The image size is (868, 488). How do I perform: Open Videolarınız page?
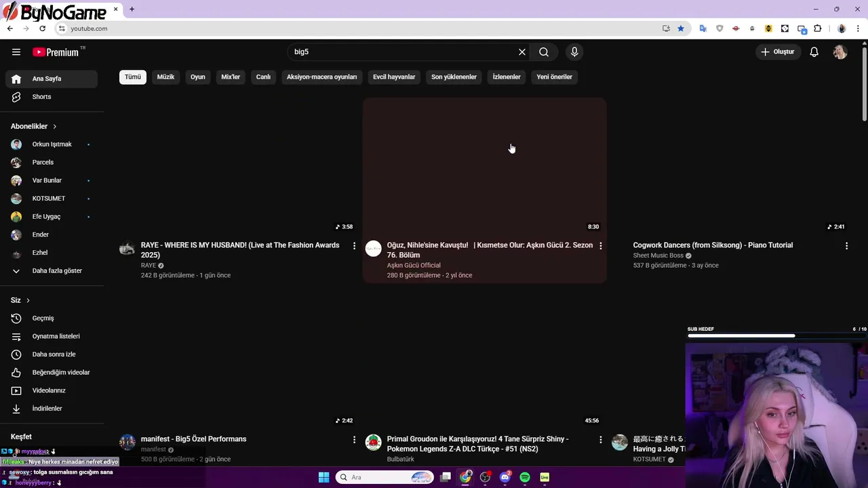[52, 390]
